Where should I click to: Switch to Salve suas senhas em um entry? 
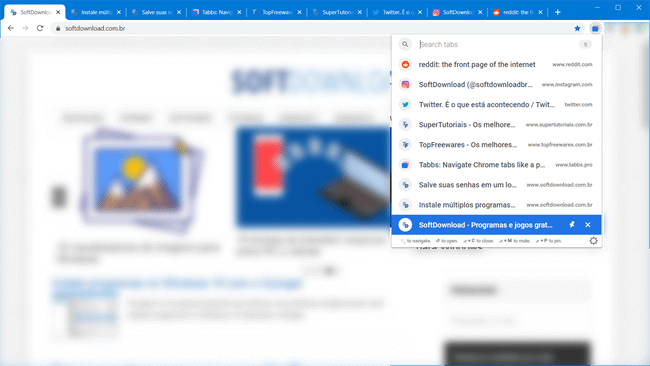(496, 185)
